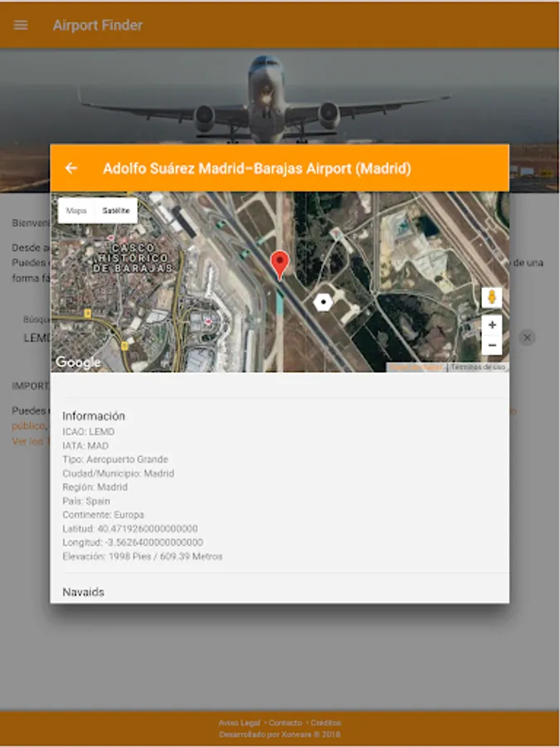Image resolution: width=560 pixels, height=747 pixels.
Task: Click the airport name dialog title
Action: [257, 168]
